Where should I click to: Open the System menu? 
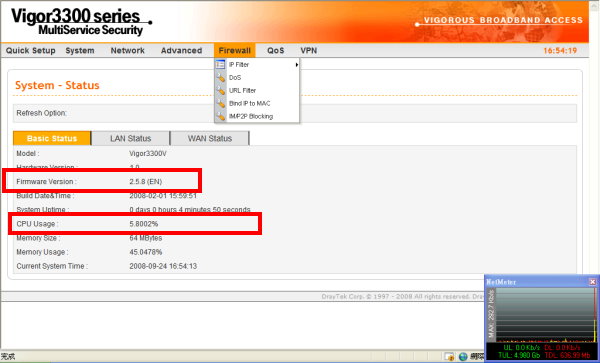80,50
